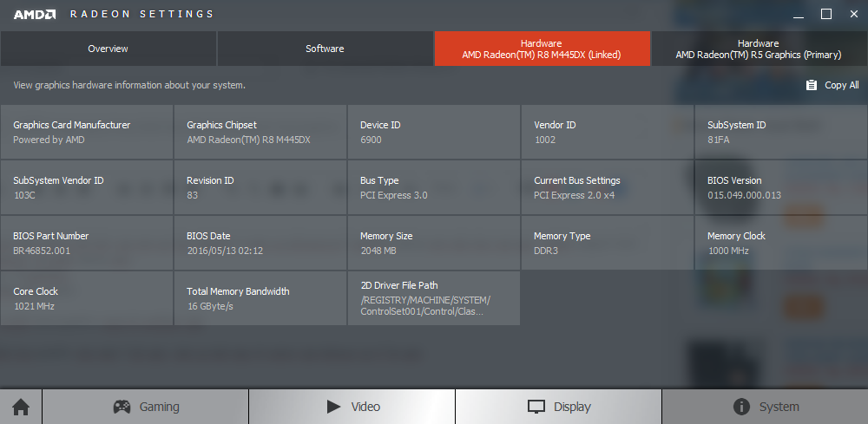Screen dimensions: 868x424
Task: Maximize the Radeon Settings window
Action: [826, 14]
